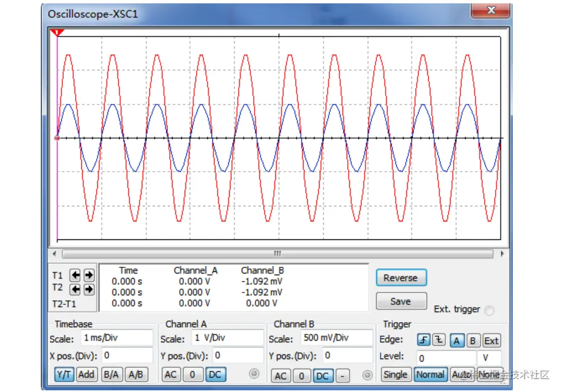Click the scrollbar left arrow under the waveform
Screen dimensions: 561x392
(x=54, y=254)
